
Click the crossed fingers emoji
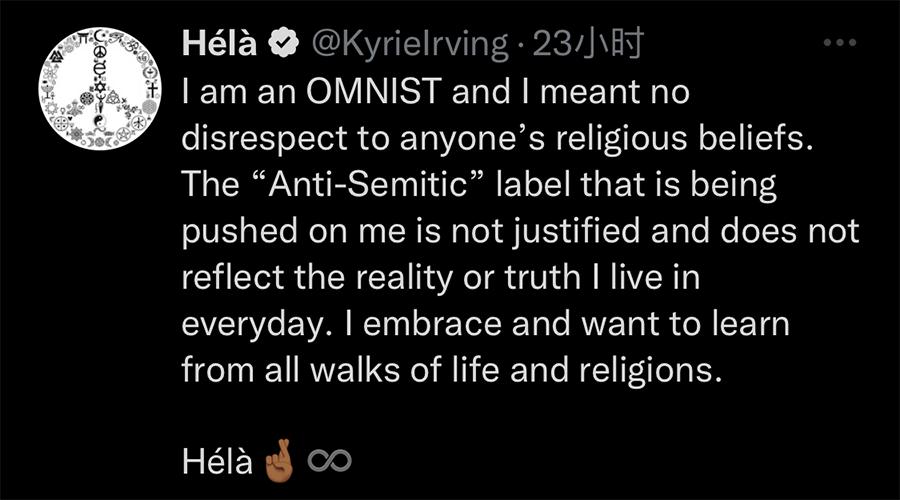coord(277,460)
